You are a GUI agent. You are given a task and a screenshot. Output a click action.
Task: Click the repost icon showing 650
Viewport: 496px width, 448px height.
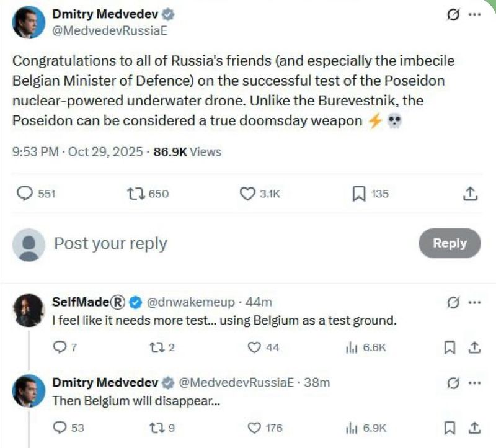point(134,194)
